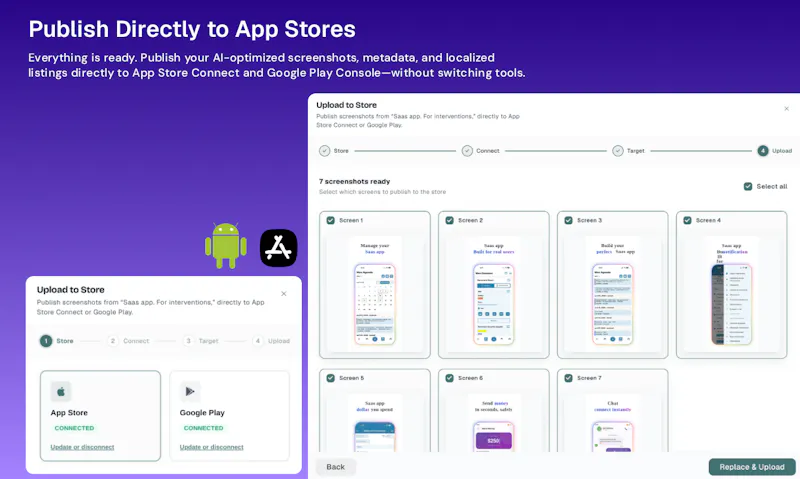This screenshot has height=479, width=800.
Task: Click the 'Connect' step label in small dialog
Action: pos(136,341)
